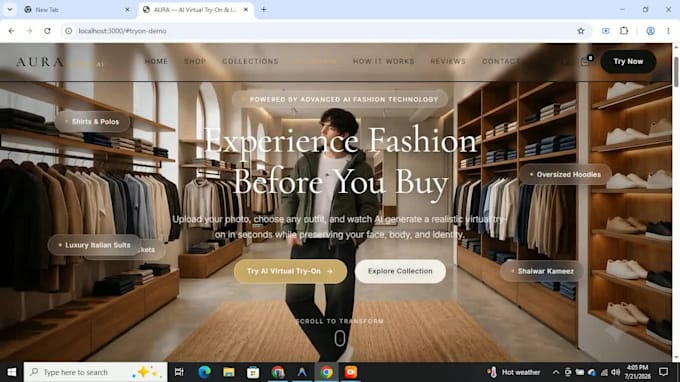Close the New Tab tab
This screenshot has width=680, height=382.
click(128, 10)
